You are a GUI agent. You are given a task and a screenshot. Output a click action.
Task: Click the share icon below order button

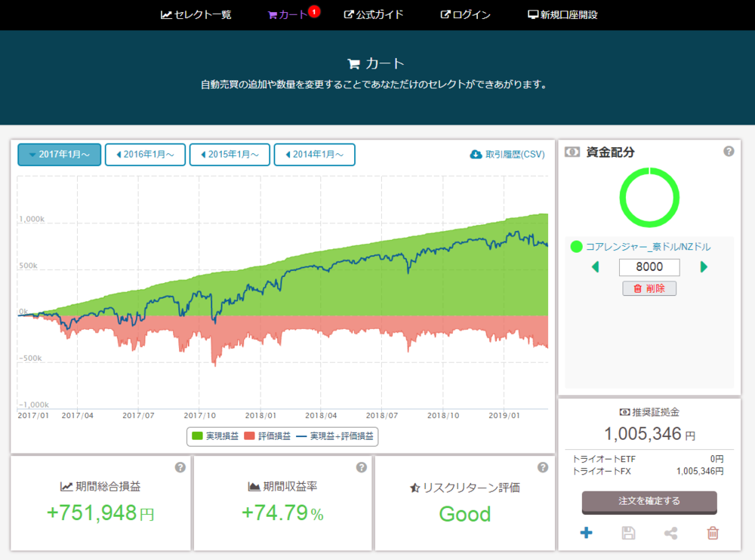point(670,534)
